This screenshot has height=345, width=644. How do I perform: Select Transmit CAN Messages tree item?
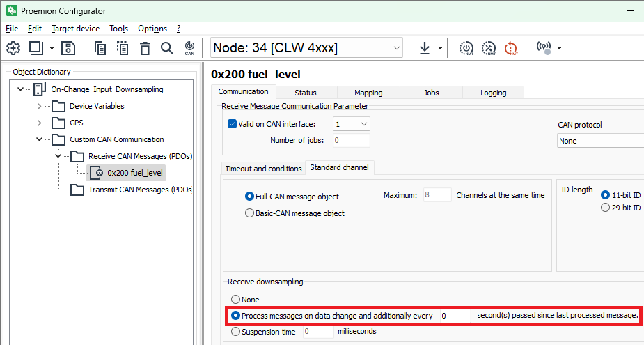139,190
